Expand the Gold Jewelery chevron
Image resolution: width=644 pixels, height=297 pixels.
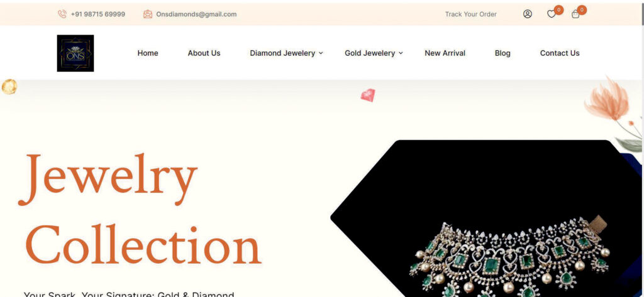click(x=401, y=53)
